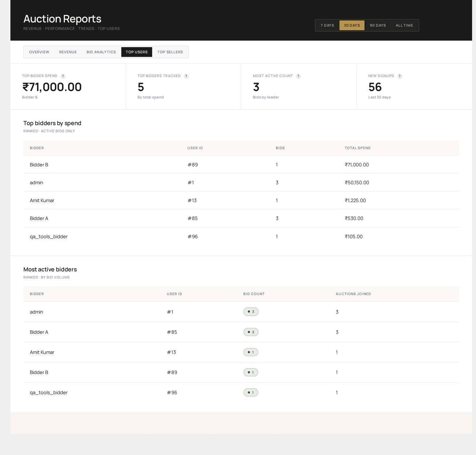Click the Most active bidders heading

(50, 269)
